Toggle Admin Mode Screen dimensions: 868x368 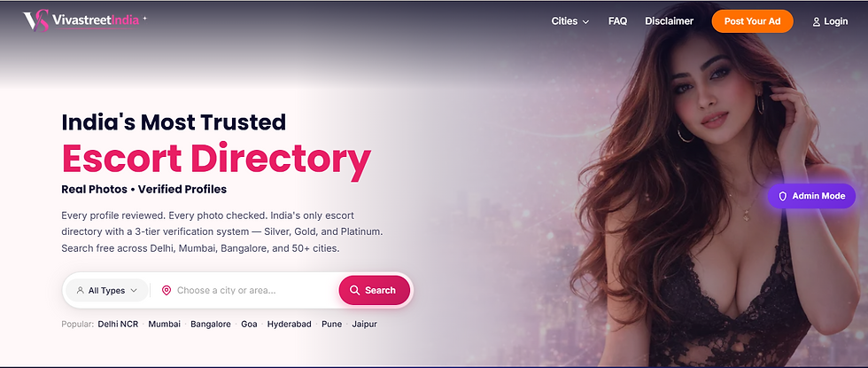[811, 196]
